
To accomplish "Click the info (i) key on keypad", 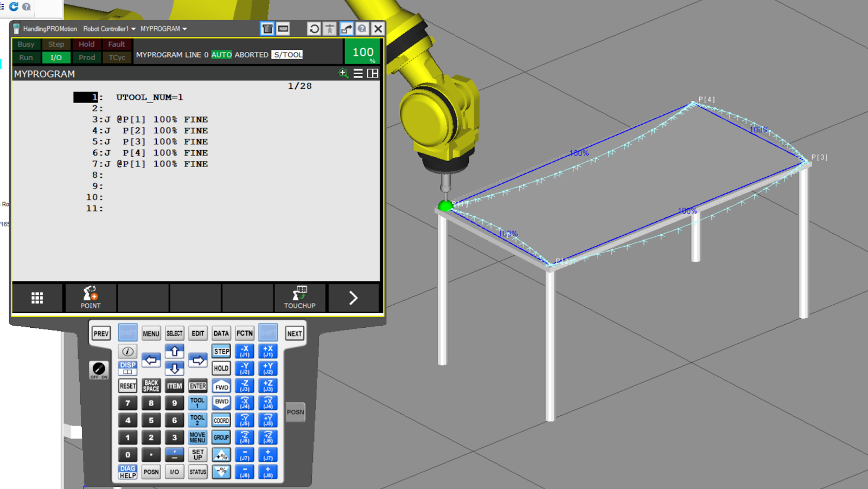I will pyautogui.click(x=127, y=351).
